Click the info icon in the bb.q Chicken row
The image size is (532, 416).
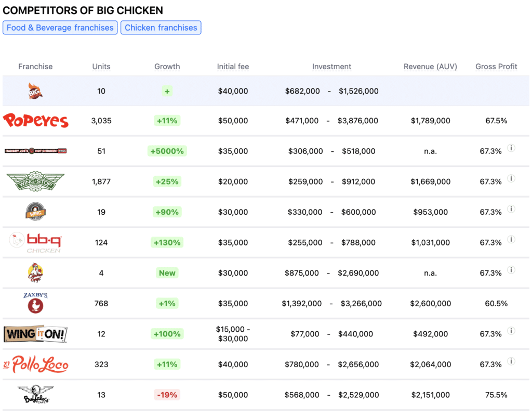(511, 239)
